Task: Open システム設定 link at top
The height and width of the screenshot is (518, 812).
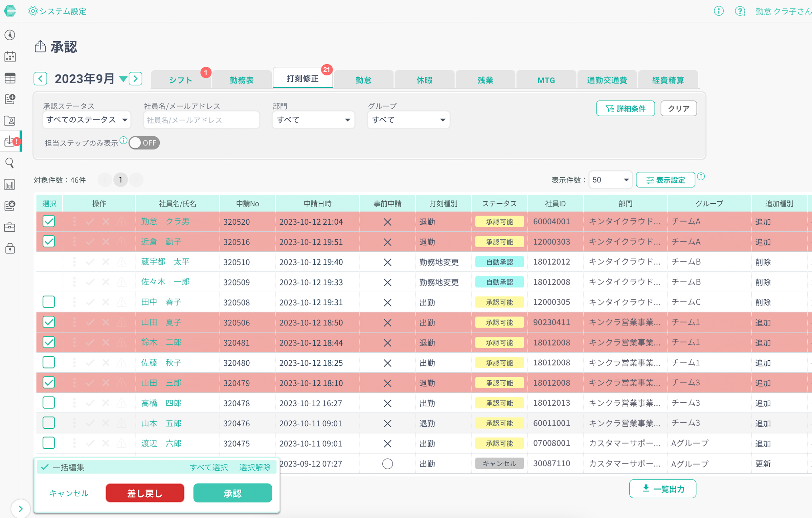Action: 58,11
